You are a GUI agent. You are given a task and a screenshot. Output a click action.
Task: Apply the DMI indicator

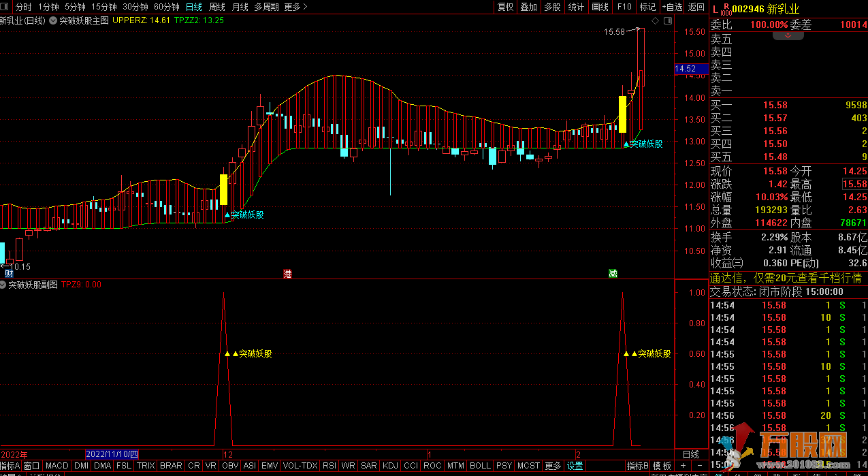81,466
